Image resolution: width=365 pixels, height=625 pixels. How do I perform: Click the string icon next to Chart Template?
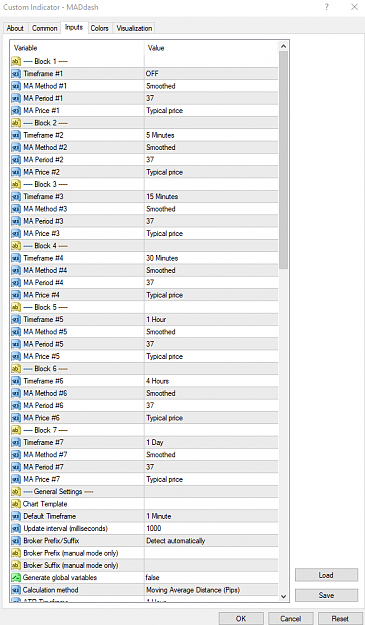coord(16,504)
